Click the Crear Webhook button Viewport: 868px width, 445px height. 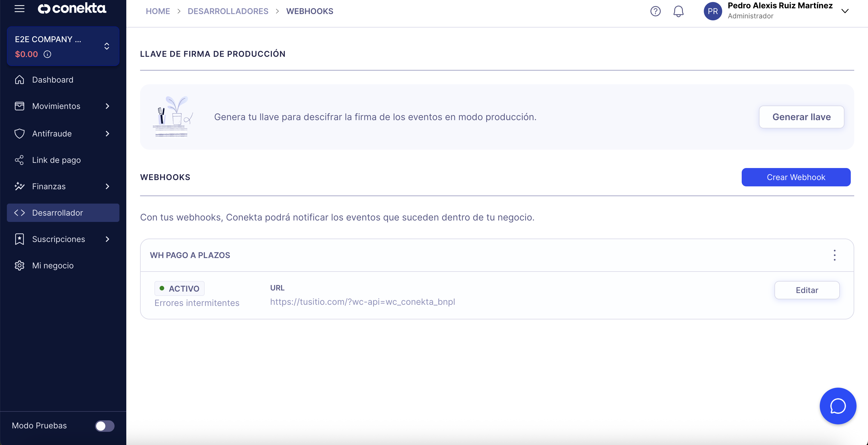(x=796, y=177)
